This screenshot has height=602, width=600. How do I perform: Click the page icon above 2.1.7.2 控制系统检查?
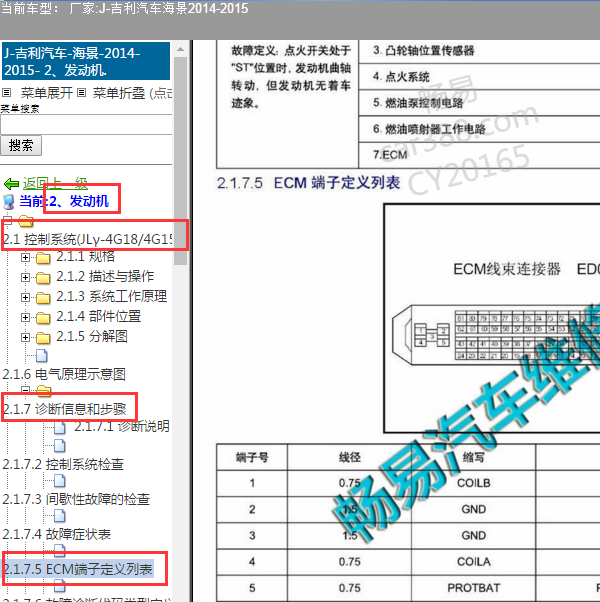(x=60, y=445)
